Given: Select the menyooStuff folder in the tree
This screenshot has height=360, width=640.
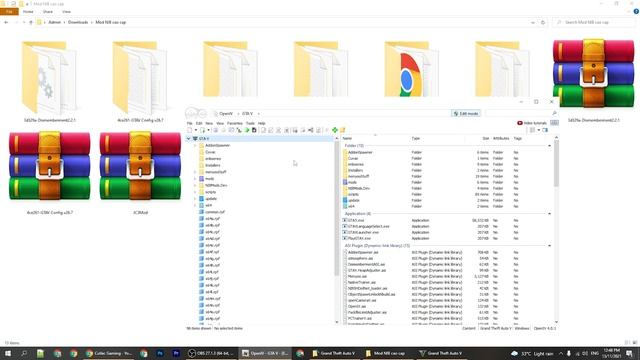Looking at the screenshot, I should pyautogui.click(x=216, y=172).
